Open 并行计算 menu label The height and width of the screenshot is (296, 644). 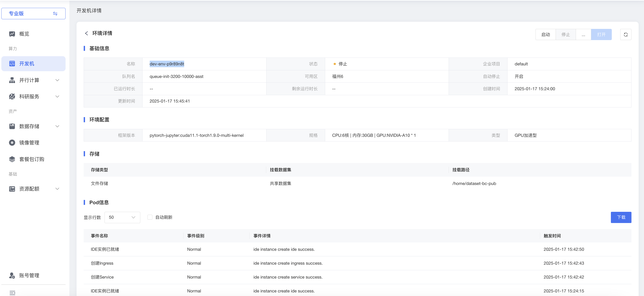coord(29,80)
